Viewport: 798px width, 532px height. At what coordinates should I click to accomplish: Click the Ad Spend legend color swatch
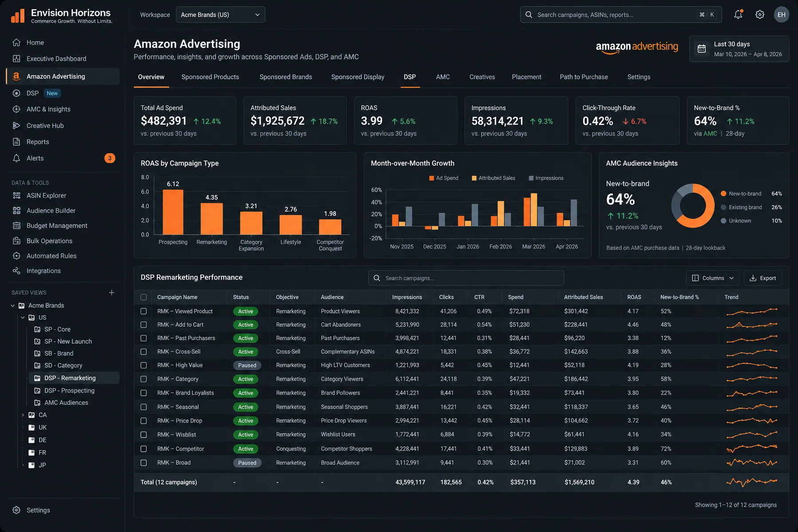coord(432,178)
